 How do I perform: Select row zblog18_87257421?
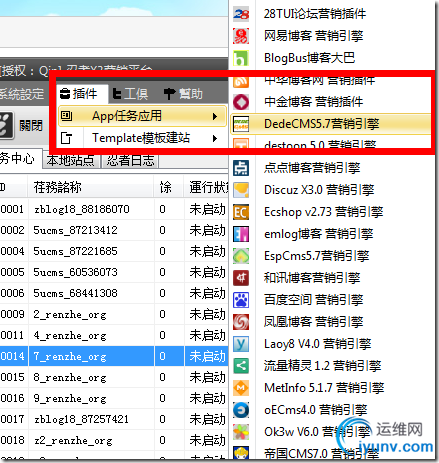114,419
